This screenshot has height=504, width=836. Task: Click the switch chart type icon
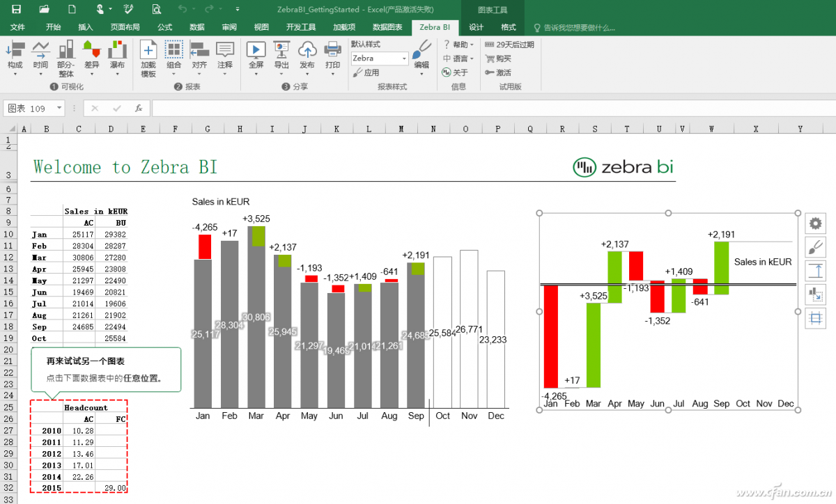point(816,295)
